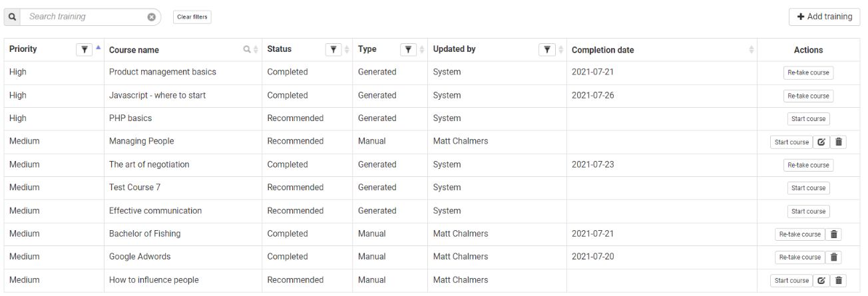Click the search magnifier icon beside Search training
Screen dimensions: 868x296
pos(12,17)
